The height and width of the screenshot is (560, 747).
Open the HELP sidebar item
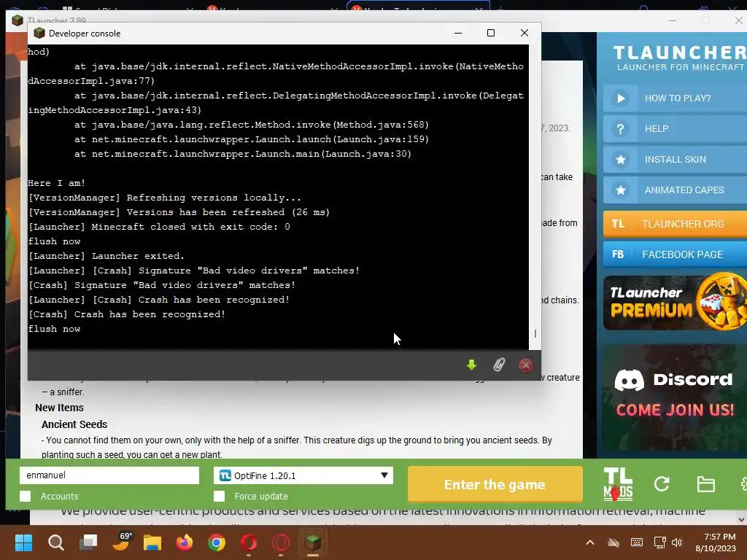point(675,129)
